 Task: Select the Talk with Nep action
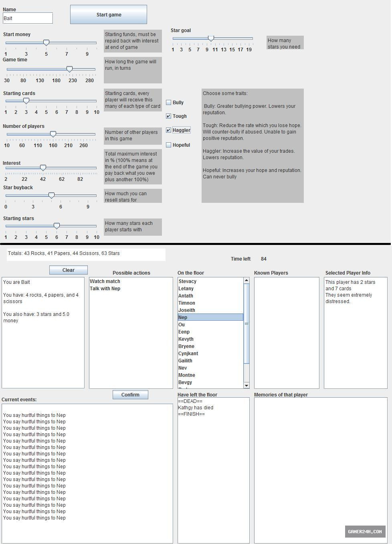[x=131, y=289]
